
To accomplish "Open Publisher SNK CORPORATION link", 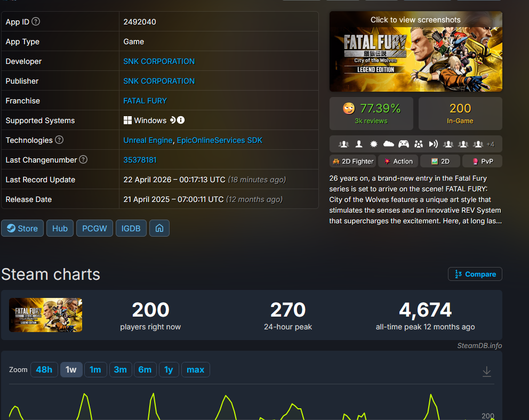I will tap(159, 81).
